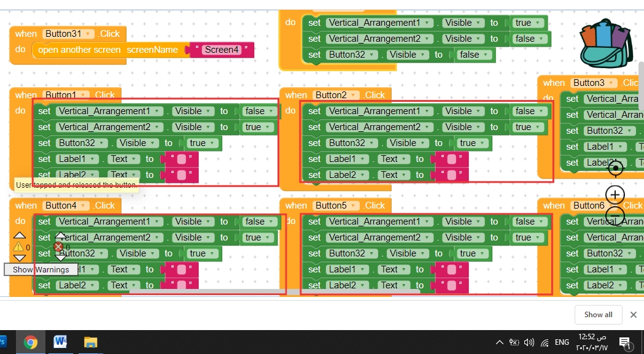Click the ENG language indicator
Image resolution: width=644 pixels, height=354 pixels.
tap(562, 342)
